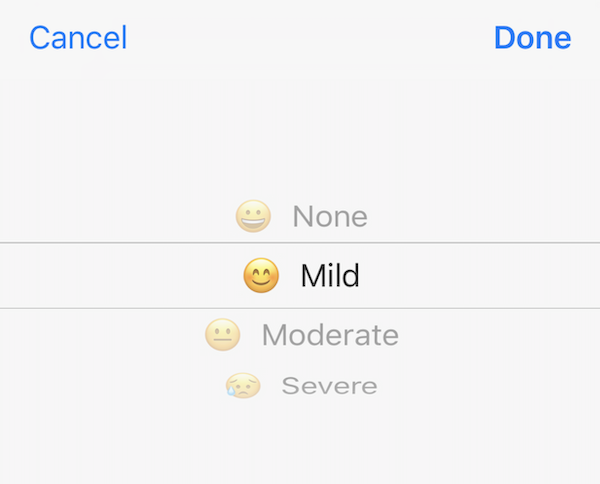Pick the crying face emoji beside Severe

click(243, 386)
